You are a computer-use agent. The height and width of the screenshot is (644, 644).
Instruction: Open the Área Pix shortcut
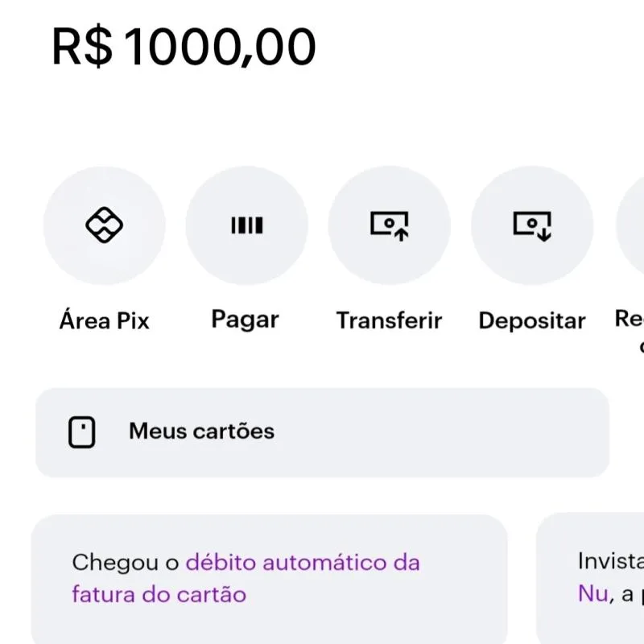[x=105, y=226]
